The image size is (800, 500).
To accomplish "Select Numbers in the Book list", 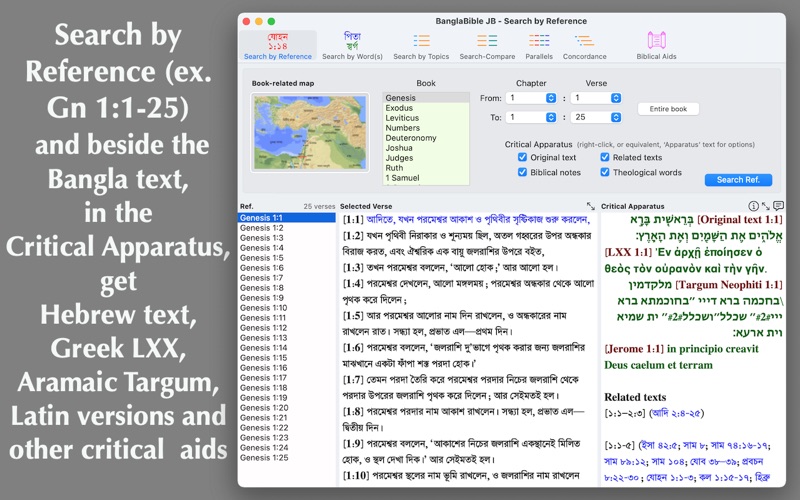I will pyautogui.click(x=426, y=128).
